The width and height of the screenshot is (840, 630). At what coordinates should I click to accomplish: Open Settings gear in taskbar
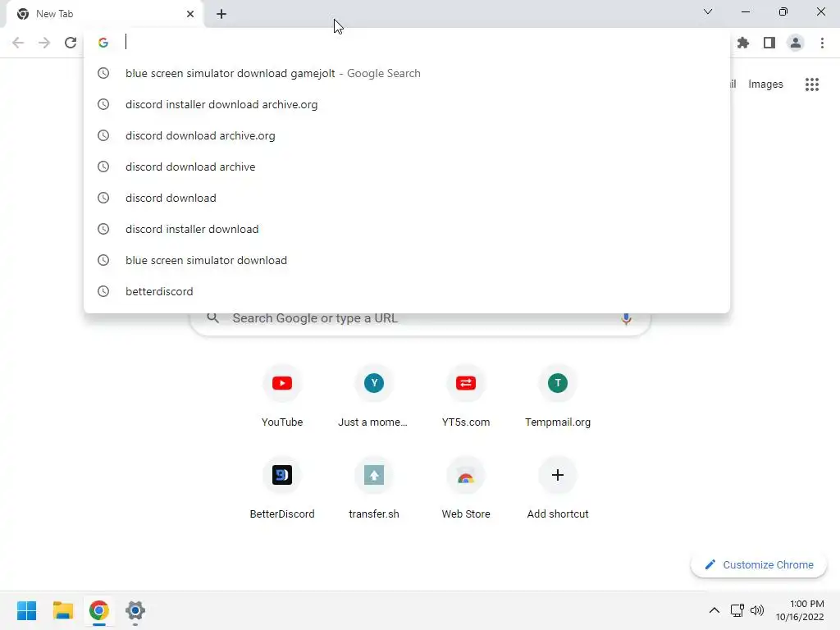(135, 610)
